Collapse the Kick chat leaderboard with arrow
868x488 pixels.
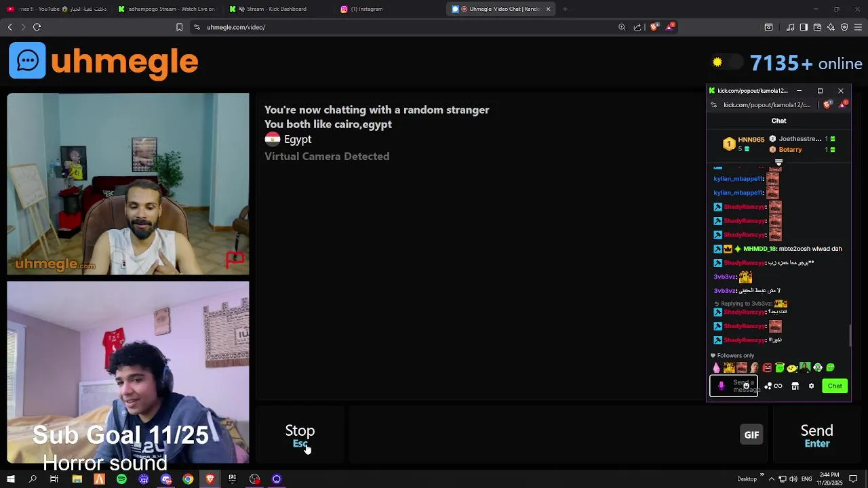coord(778,163)
